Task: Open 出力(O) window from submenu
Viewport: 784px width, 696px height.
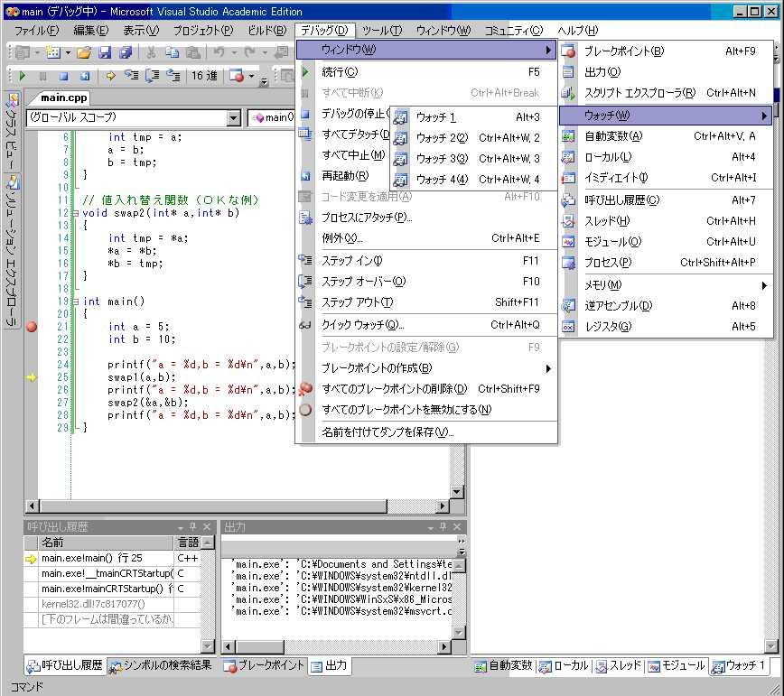Action: coord(666,72)
